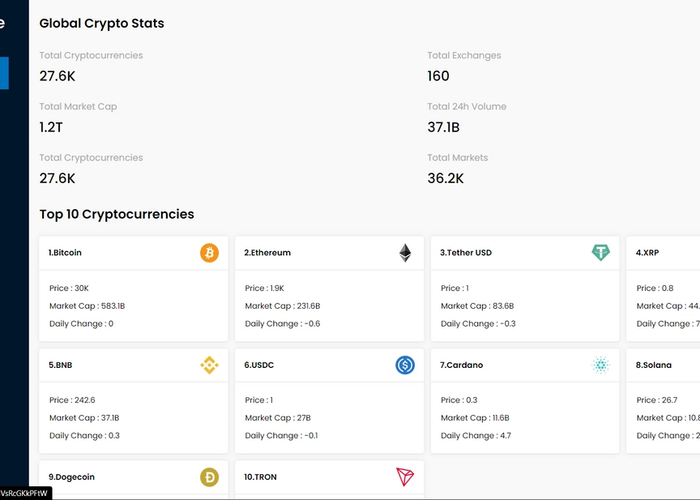Click the BNB yellow logo icon

coord(209,365)
